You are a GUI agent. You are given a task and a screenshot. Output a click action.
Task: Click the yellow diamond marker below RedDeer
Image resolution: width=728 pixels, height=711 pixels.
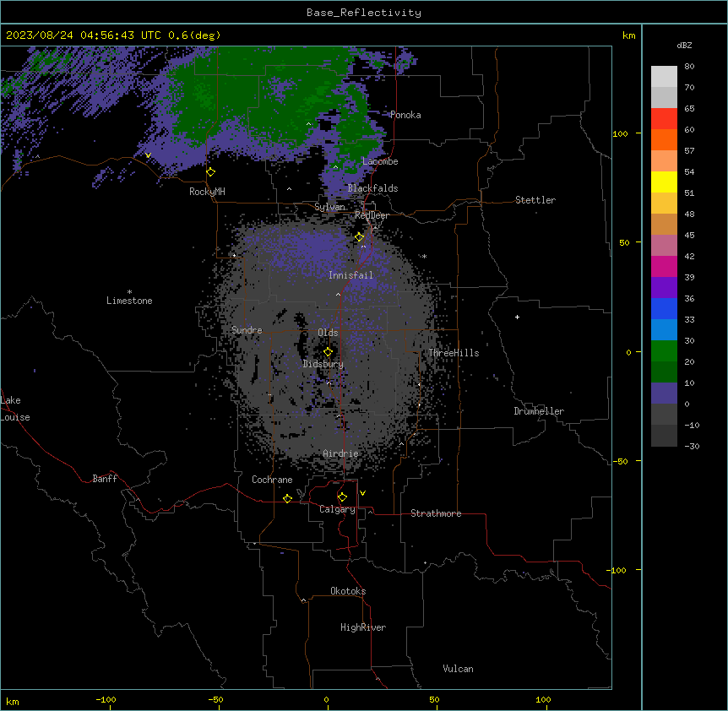[x=360, y=237]
